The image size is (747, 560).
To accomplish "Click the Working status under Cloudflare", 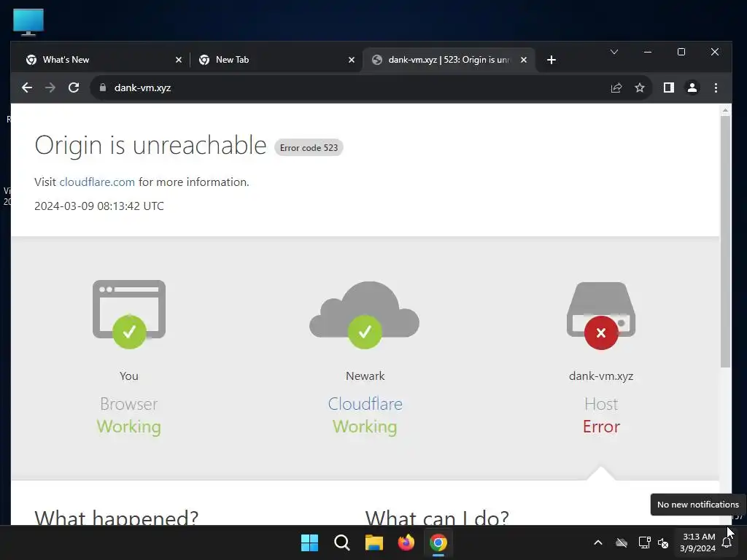I will point(365,427).
